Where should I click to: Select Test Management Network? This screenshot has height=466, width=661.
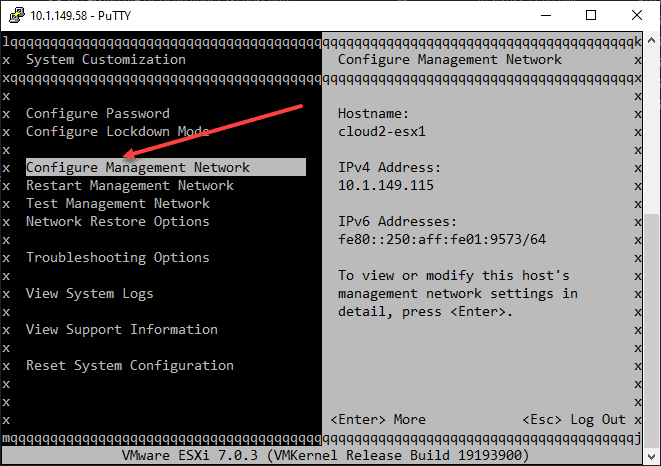coord(118,204)
